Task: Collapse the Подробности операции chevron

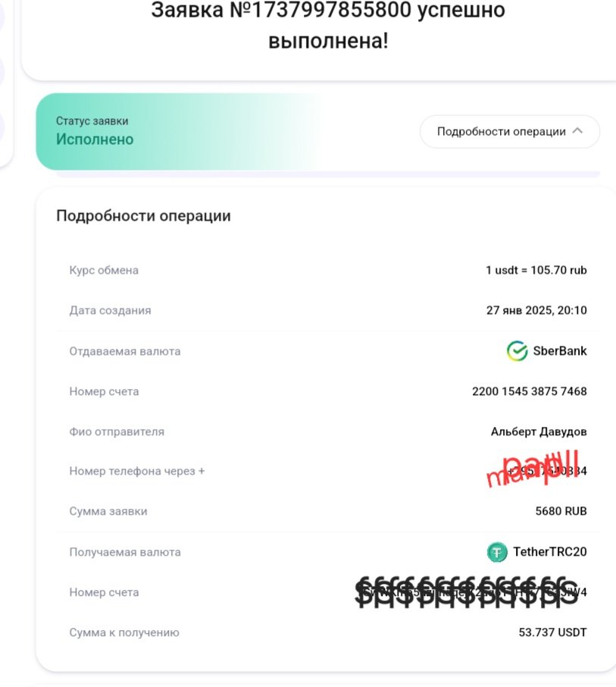Action: pos(577,130)
